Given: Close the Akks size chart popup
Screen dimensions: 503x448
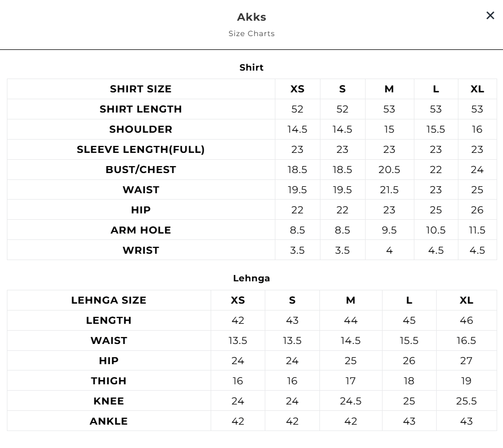Looking at the screenshot, I should pos(490,16).
